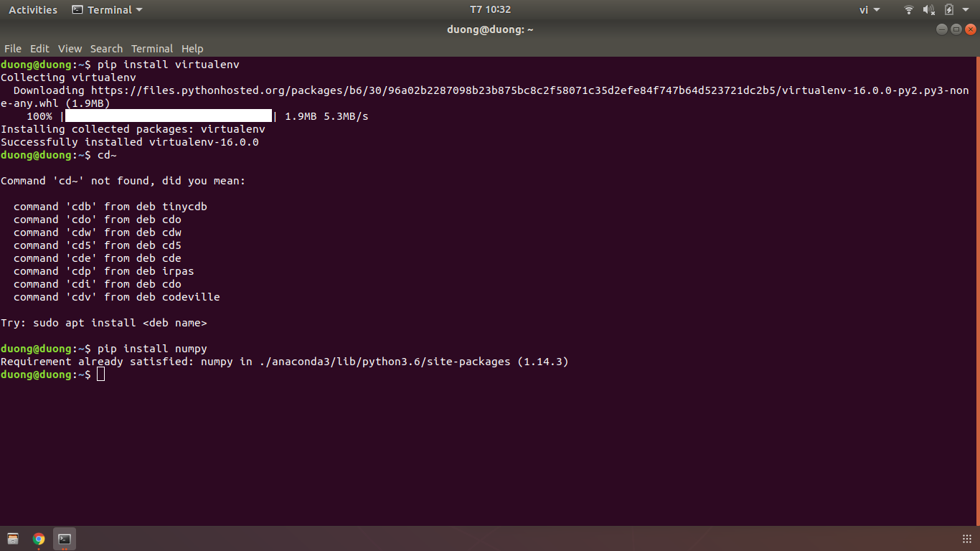Click the terminal cursor at the last prompt
Screen dimensions: 980x551
(100, 375)
